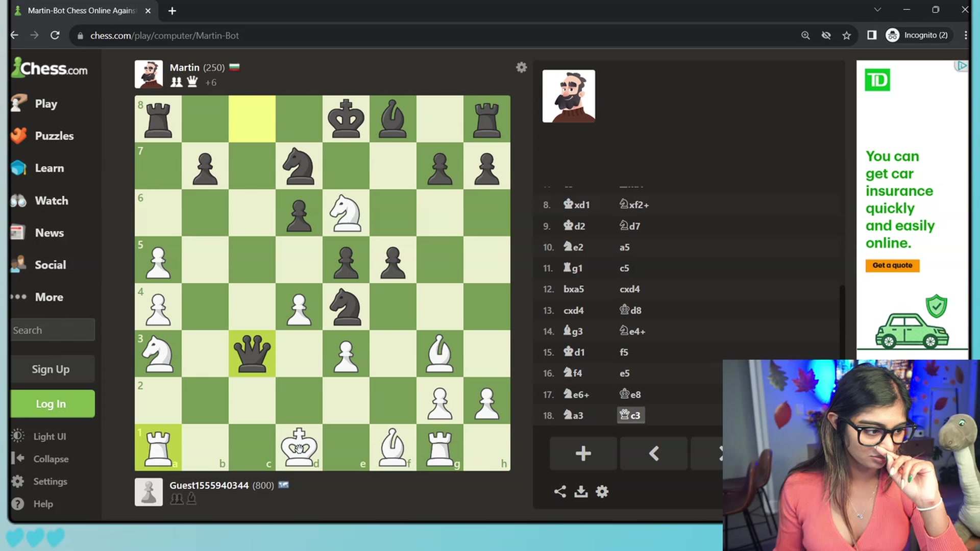This screenshot has width=980, height=551.
Task: Select the black queen on c3
Action: click(x=252, y=354)
